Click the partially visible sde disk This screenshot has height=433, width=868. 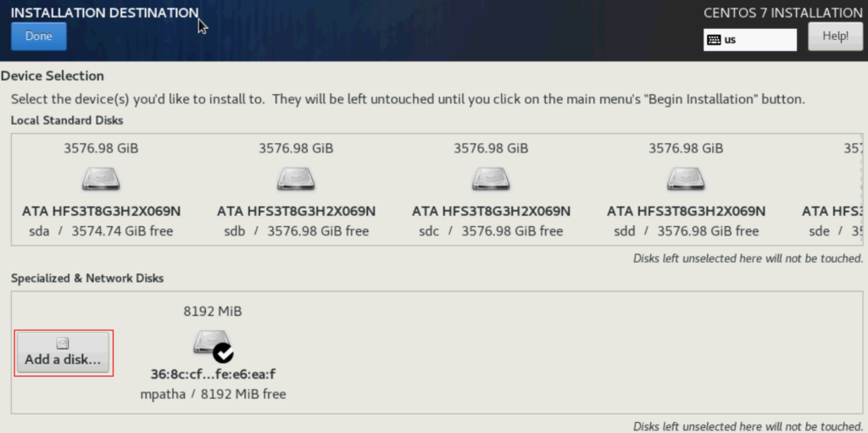(x=832, y=211)
